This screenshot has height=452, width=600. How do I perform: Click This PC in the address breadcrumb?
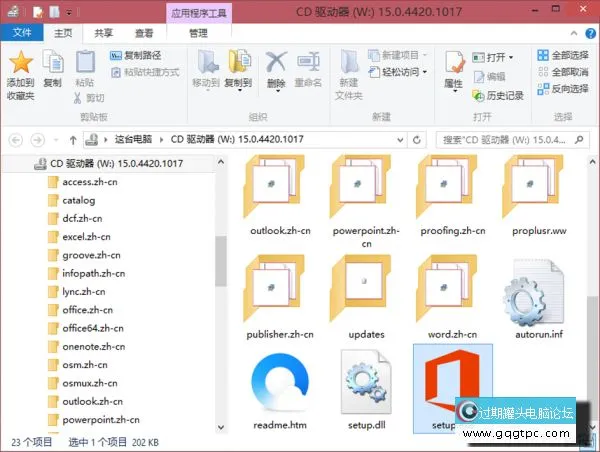click(134, 139)
